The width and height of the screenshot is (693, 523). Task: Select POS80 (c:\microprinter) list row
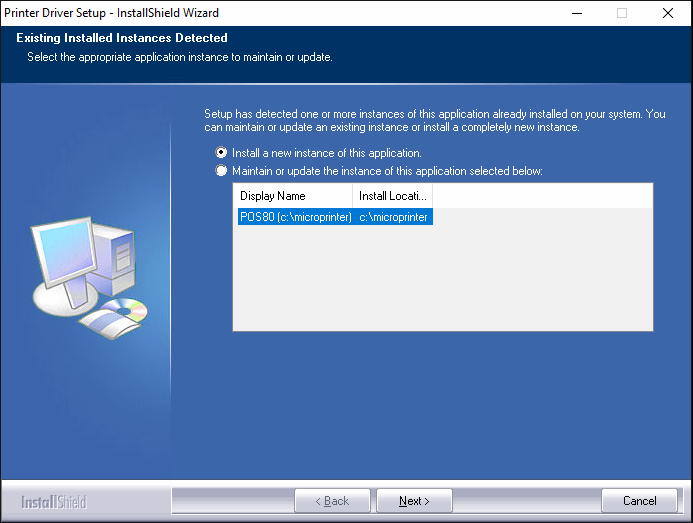click(335, 217)
